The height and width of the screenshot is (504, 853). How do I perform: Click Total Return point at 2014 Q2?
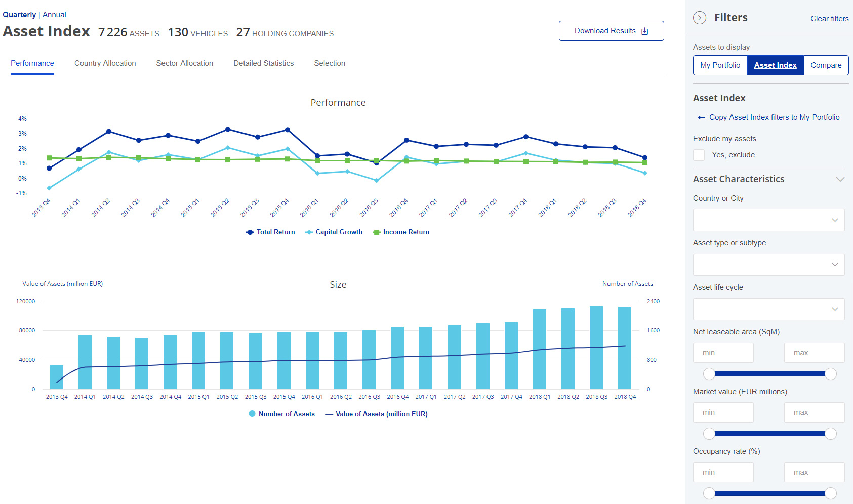pyautogui.click(x=109, y=132)
